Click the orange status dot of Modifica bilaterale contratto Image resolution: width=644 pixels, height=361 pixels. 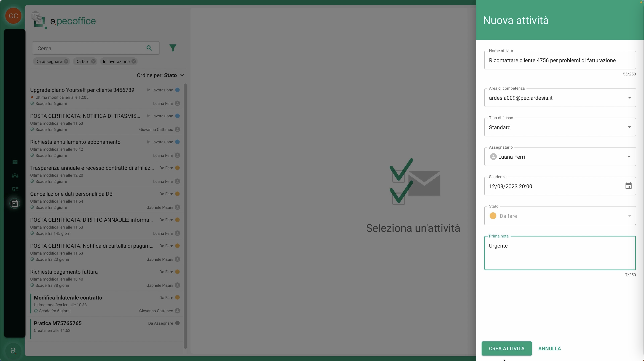coord(178,297)
